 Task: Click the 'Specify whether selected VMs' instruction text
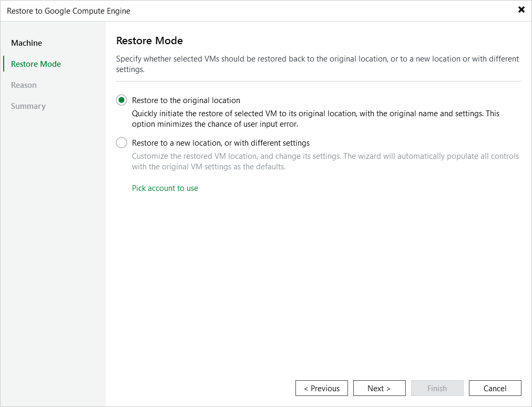pyautogui.click(x=318, y=64)
